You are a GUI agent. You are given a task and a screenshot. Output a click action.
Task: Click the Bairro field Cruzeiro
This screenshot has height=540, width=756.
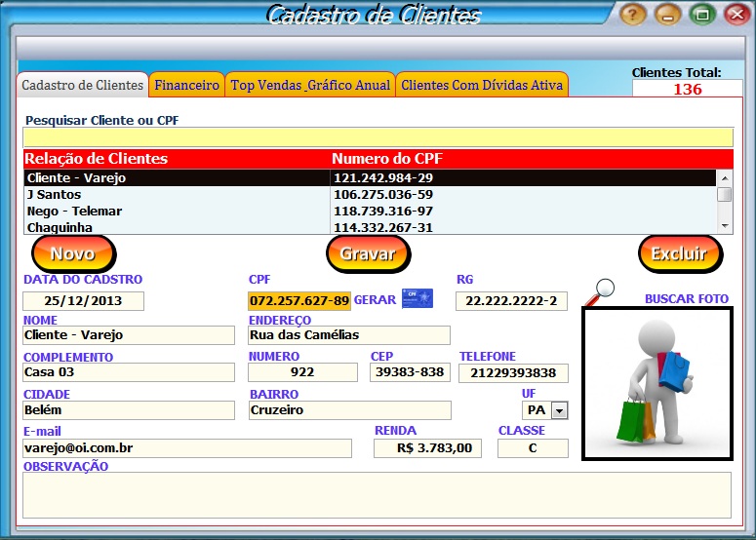tap(350, 410)
